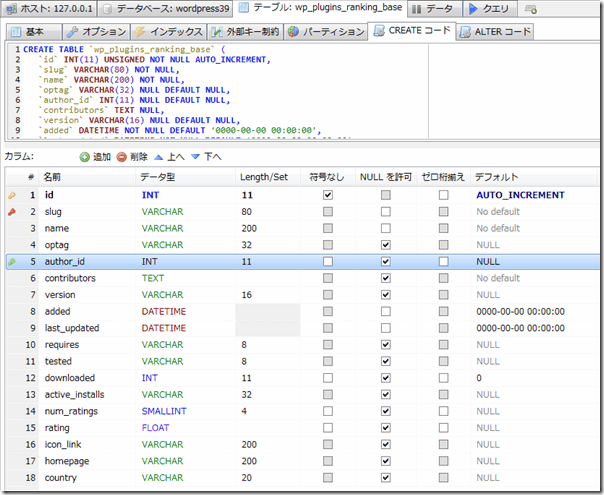
Task: Toggle 符号なし checkbox for downloaded
Action: click(x=328, y=378)
